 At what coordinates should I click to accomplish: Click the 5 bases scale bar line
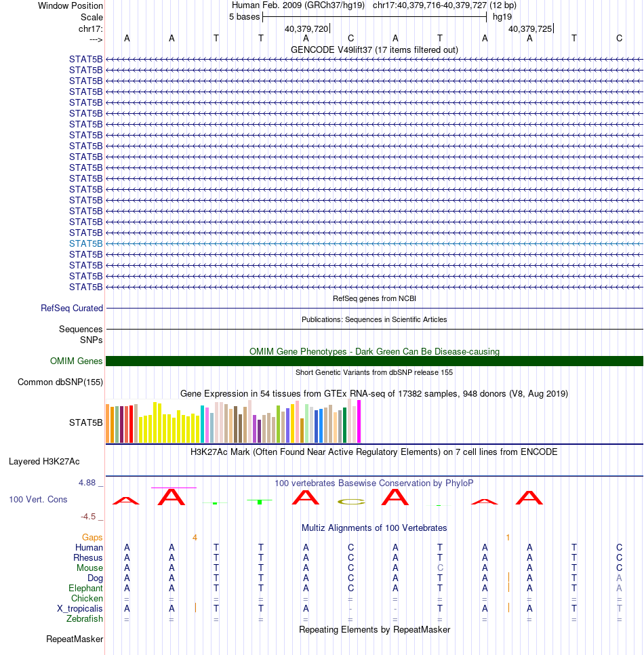pyautogui.click(x=375, y=17)
